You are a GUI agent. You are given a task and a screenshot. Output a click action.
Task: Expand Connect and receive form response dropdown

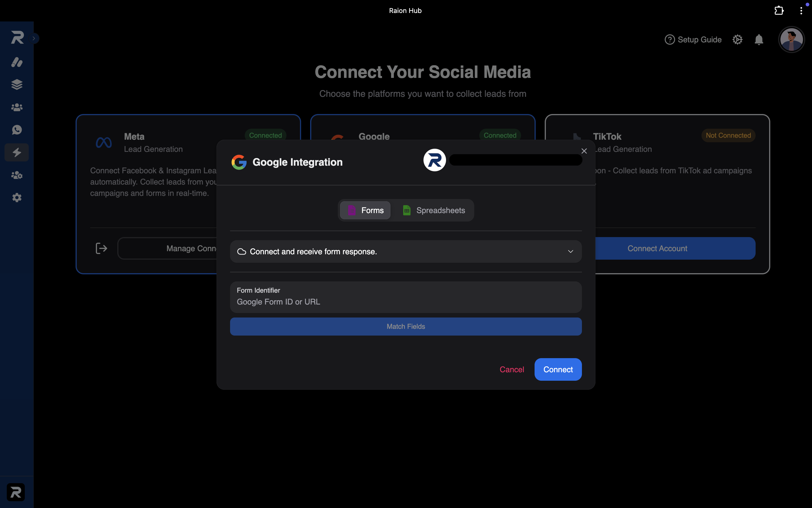point(406,251)
